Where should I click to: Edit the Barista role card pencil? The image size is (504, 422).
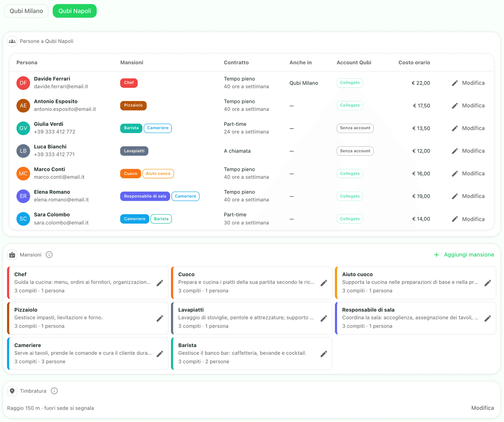coord(324,354)
